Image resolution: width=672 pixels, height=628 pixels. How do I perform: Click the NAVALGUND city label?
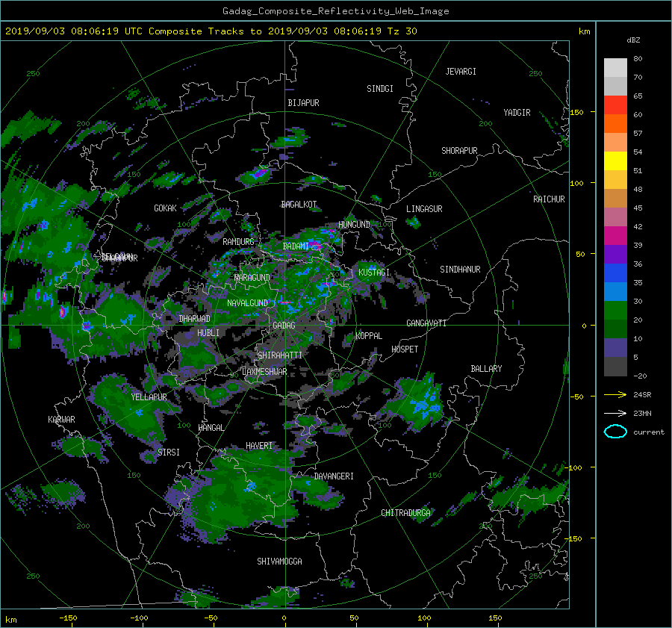pos(247,303)
